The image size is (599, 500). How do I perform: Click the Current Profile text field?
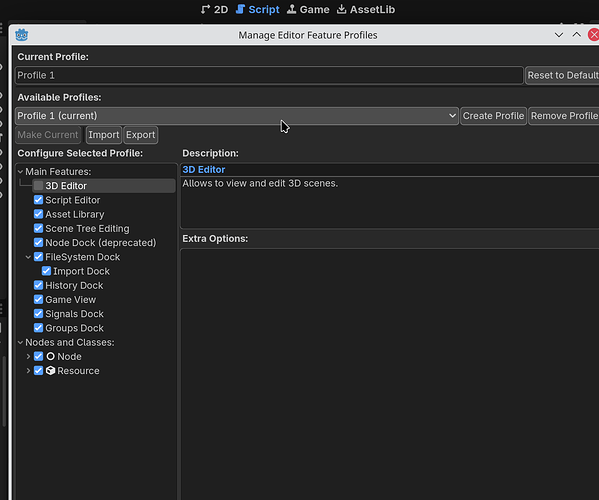[269, 75]
